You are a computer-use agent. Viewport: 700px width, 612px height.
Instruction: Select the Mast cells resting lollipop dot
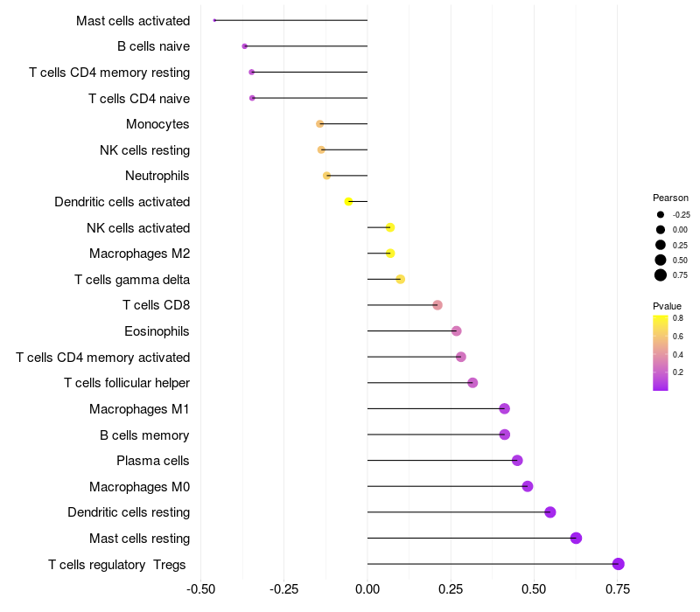point(576,538)
